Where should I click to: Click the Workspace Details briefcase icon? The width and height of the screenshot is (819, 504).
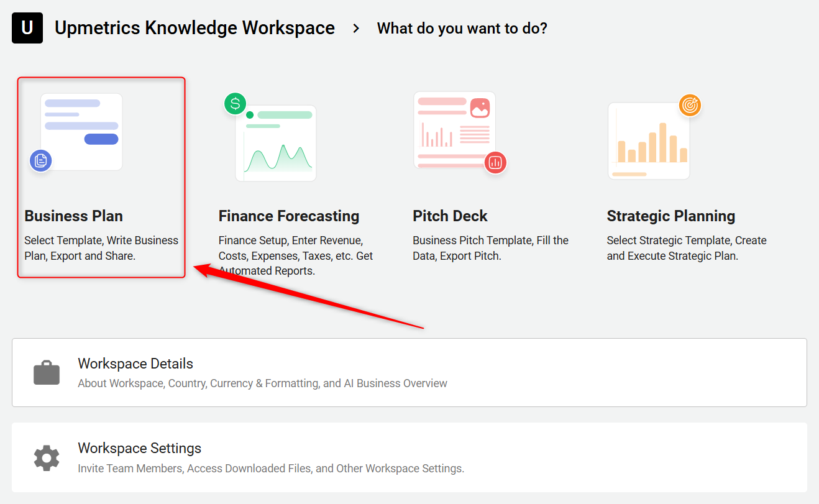47,373
